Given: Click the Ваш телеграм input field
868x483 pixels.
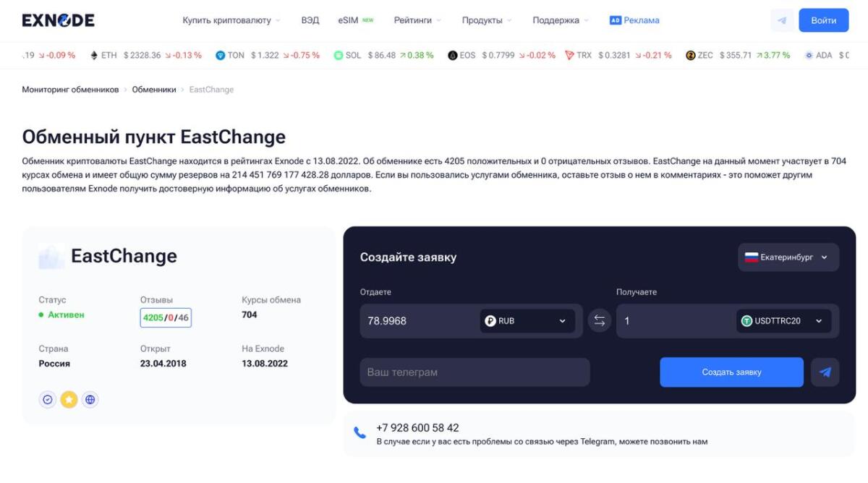Looking at the screenshot, I should [x=475, y=372].
